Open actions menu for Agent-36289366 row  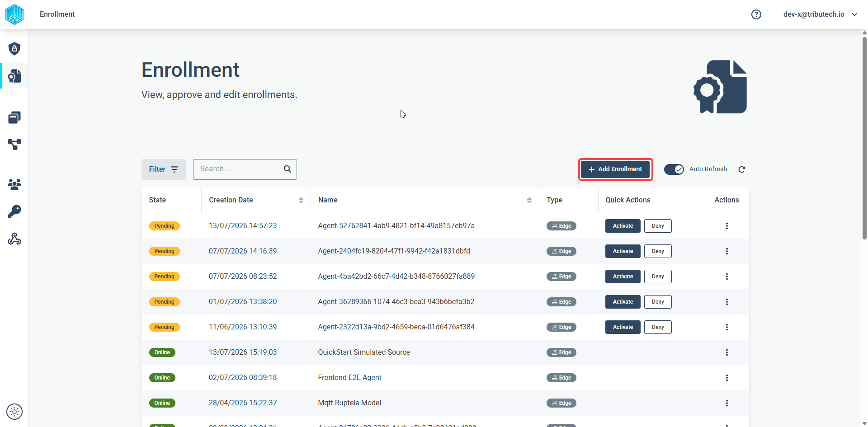click(x=727, y=302)
